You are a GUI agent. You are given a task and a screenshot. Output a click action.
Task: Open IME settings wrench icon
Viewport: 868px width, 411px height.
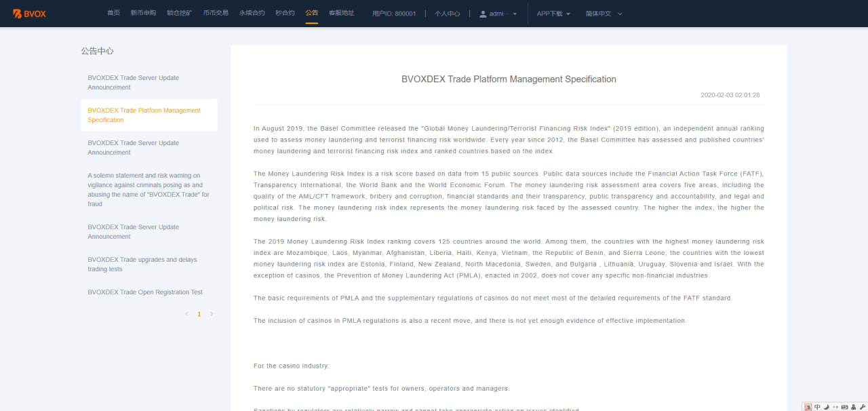(862, 407)
